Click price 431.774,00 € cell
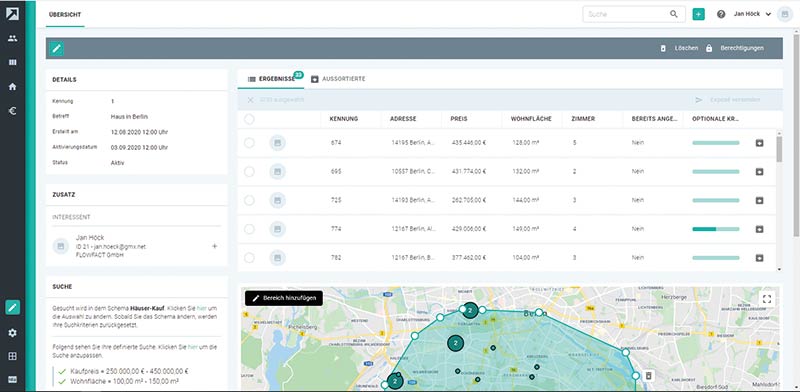This screenshot has height=392, width=800. tap(469, 172)
